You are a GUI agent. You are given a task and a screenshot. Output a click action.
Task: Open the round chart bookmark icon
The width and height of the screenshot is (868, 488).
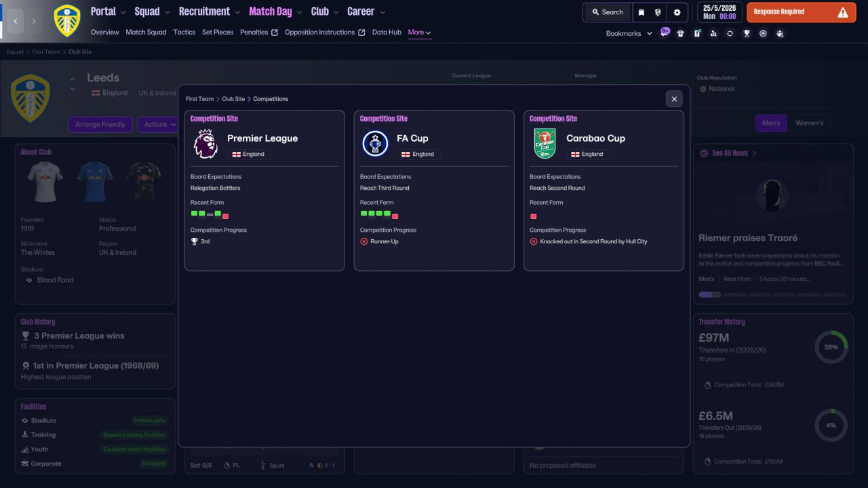click(x=763, y=33)
